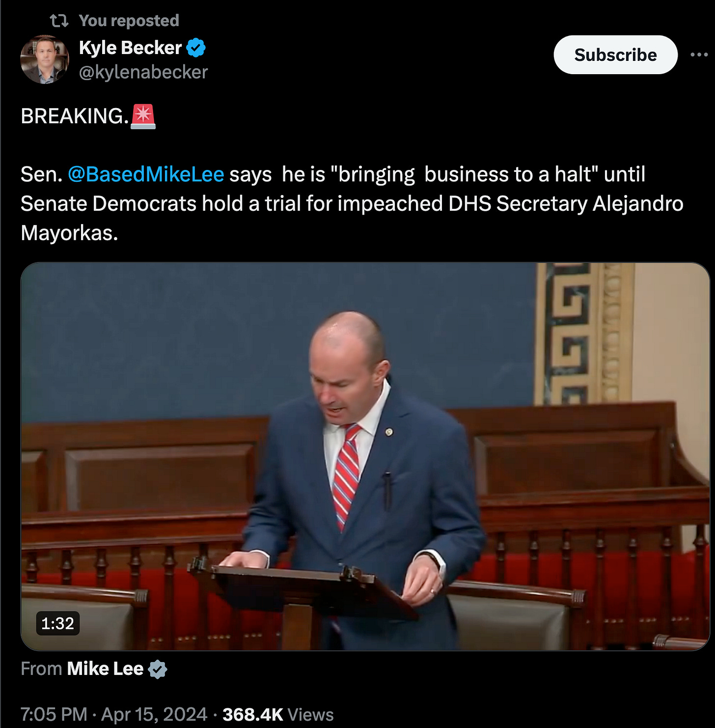
Task: Click the Subscribe button
Action: pyautogui.click(x=615, y=55)
